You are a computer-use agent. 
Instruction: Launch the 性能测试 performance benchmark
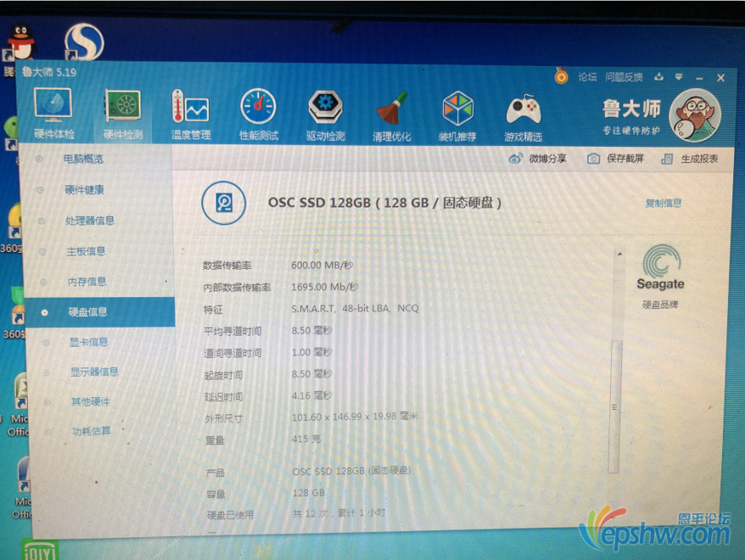coord(259,115)
